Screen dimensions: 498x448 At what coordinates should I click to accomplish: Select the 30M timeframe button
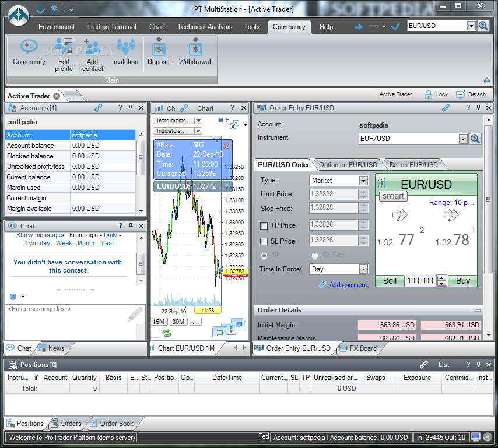click(179, 322)
